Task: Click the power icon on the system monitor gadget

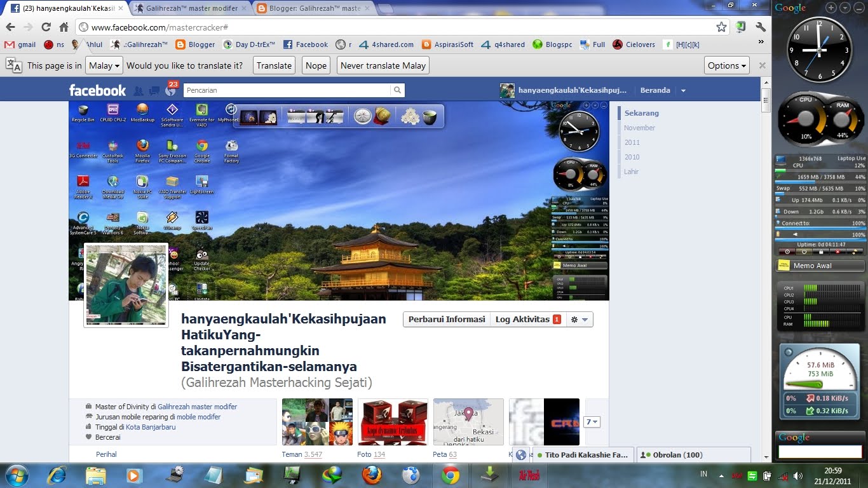Action: [804, 252]
